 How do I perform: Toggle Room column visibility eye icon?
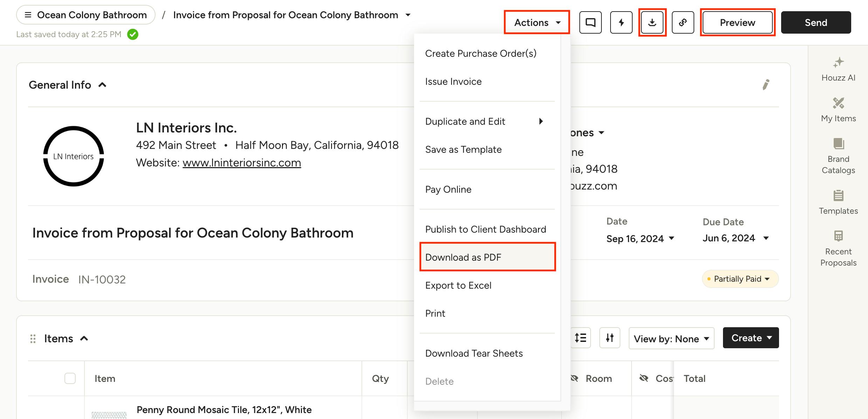[x=574, y=378]
